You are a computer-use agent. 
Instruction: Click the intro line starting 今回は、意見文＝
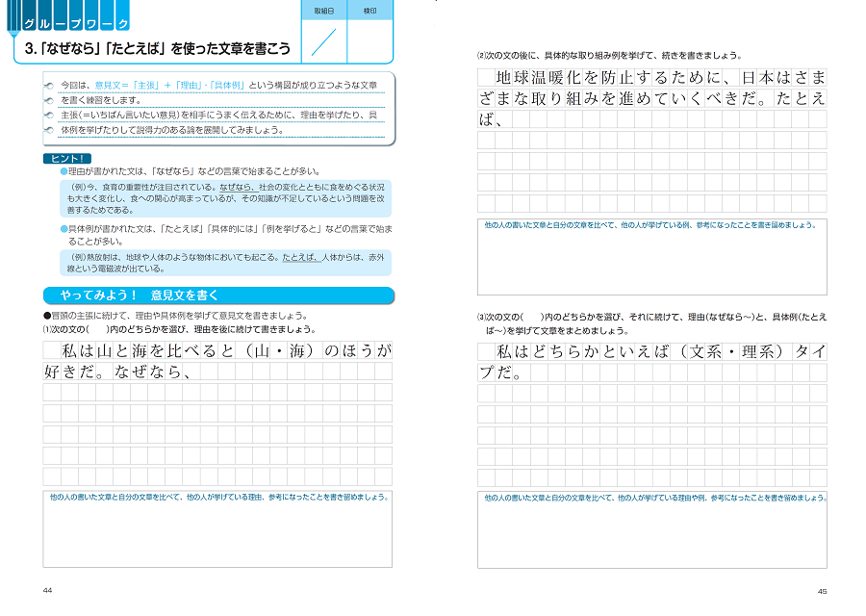click(218, 85)
